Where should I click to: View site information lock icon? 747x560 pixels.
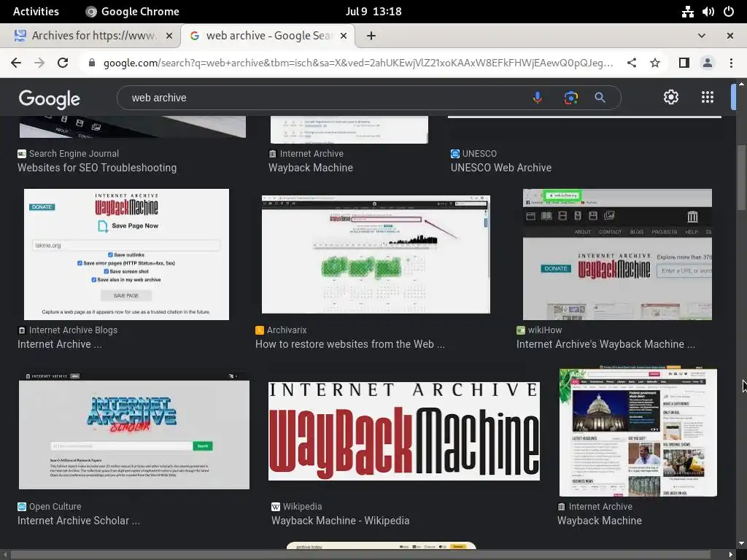click(92, 63)
